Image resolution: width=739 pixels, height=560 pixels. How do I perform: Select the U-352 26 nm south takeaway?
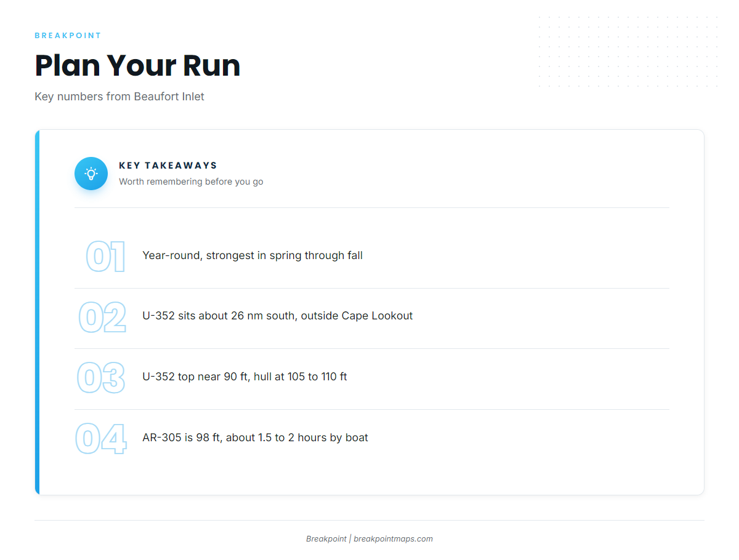(x=278, y=316)
